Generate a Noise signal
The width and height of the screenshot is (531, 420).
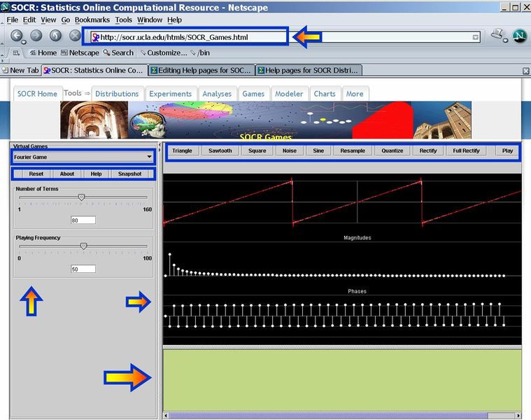(290, 150)
